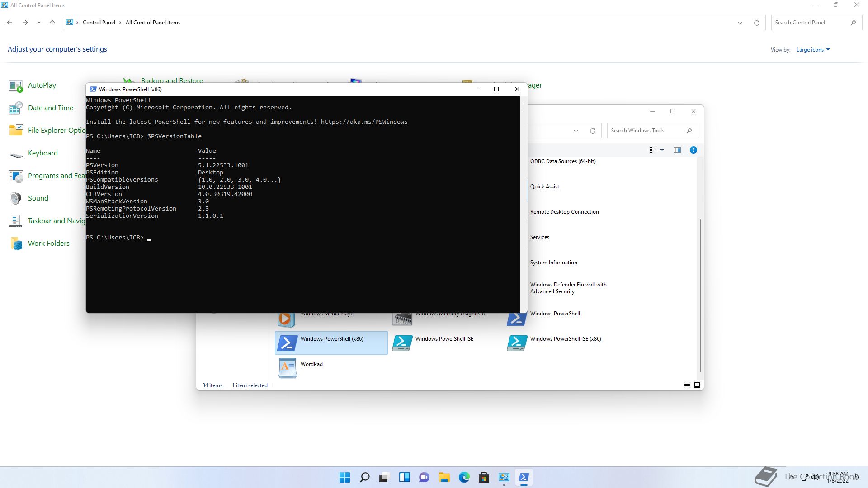Screen dimensions: 868x488
Task: Switch to details view layout
Action: click(x=687, y=385)
